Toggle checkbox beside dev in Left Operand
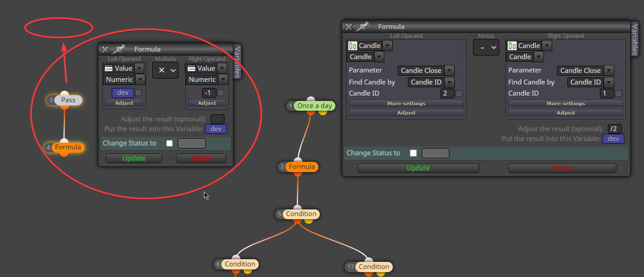 [x=139, y=93]
